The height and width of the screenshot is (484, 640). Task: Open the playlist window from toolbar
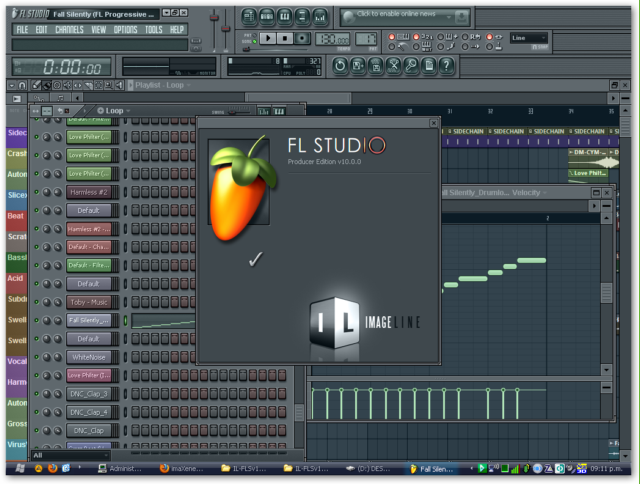(x=249, y=17)
